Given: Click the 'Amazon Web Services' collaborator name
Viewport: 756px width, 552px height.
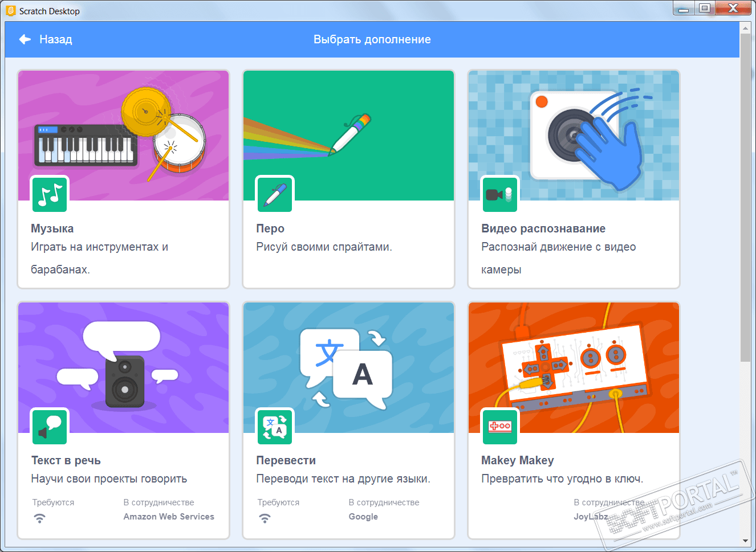Looking at the screenshot, I should pyautogui.click(x=169, y=517).
